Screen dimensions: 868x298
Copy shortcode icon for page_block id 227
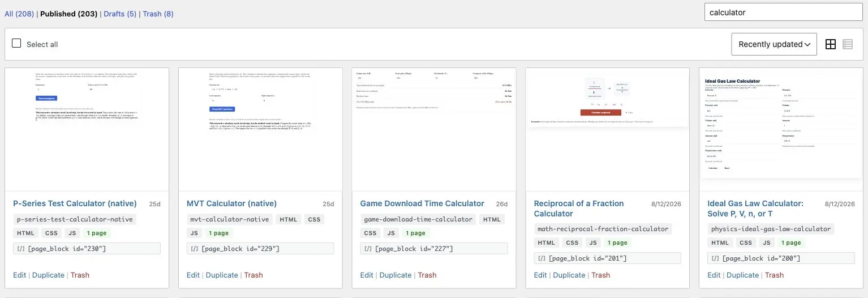click(x=367, y=249)
